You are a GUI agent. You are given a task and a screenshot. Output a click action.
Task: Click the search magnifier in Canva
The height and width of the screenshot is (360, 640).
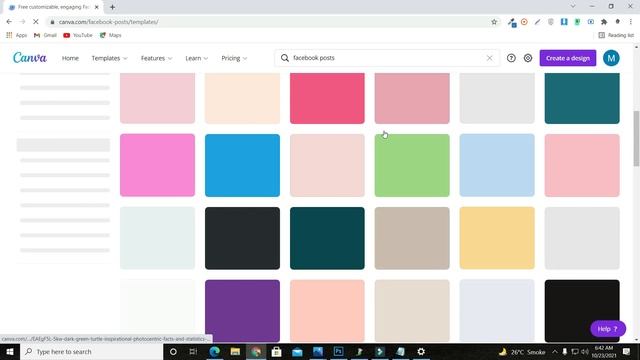(x=284, y=58)
